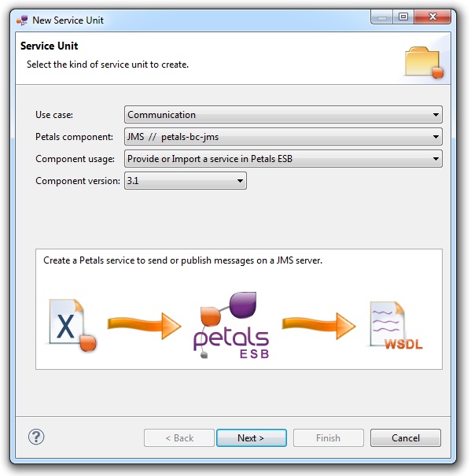Click the JMS server description text

182,260
